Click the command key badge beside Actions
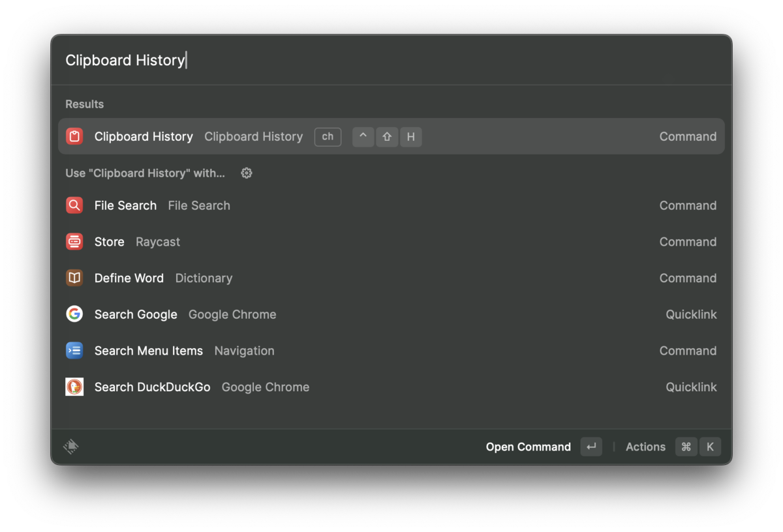Viewport: 783px width, 532px height. click(x=686, y=447)
